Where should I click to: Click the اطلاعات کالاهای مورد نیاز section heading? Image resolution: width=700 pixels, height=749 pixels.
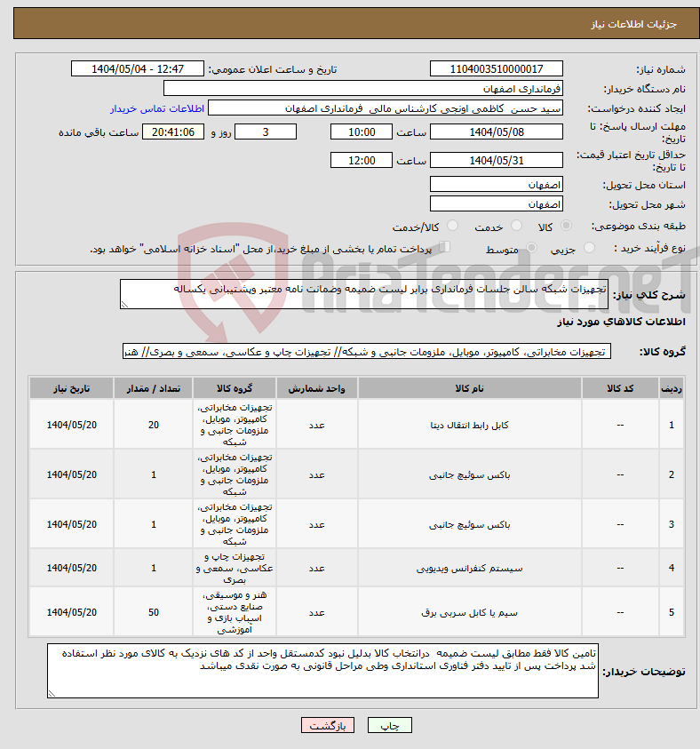[x=621, y=322]
